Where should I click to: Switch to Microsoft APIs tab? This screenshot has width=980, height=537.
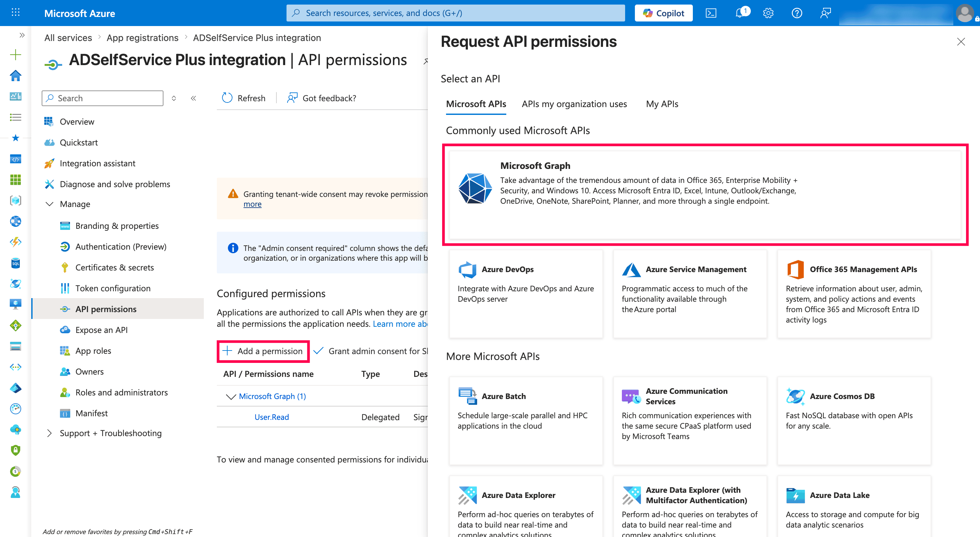476,104
